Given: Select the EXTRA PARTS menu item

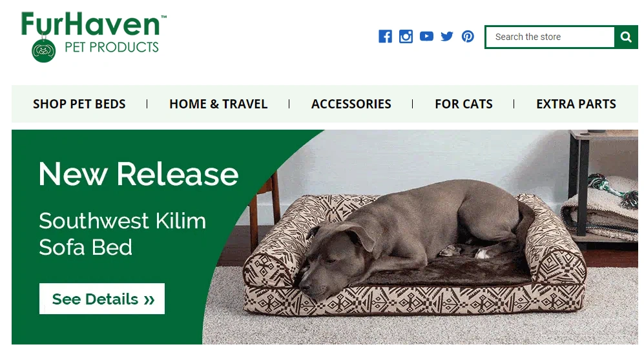Looking at the screenshot, I should click(x=576, y=104).
